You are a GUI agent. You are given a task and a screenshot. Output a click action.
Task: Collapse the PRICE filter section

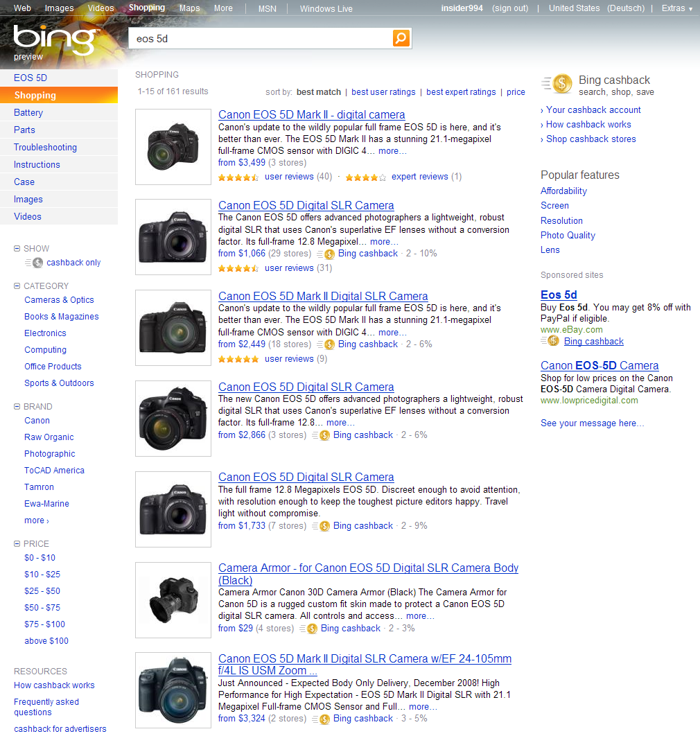17,543
